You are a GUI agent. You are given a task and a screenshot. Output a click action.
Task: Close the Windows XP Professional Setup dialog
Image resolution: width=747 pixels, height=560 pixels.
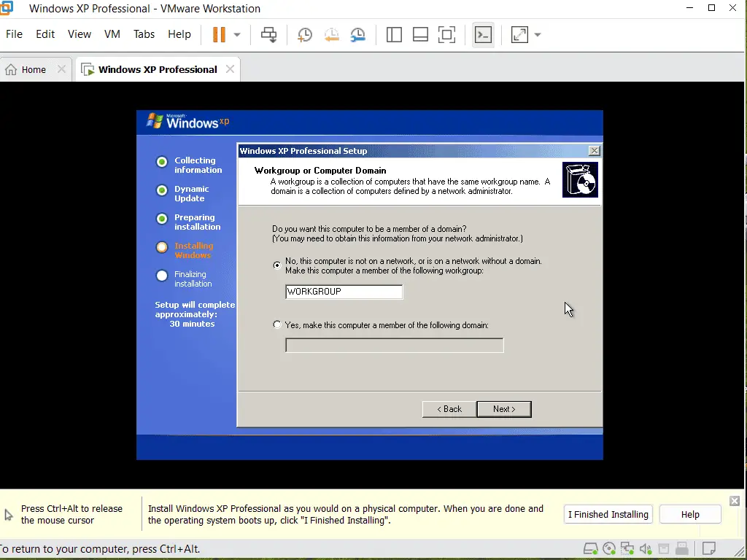point(594,151)
